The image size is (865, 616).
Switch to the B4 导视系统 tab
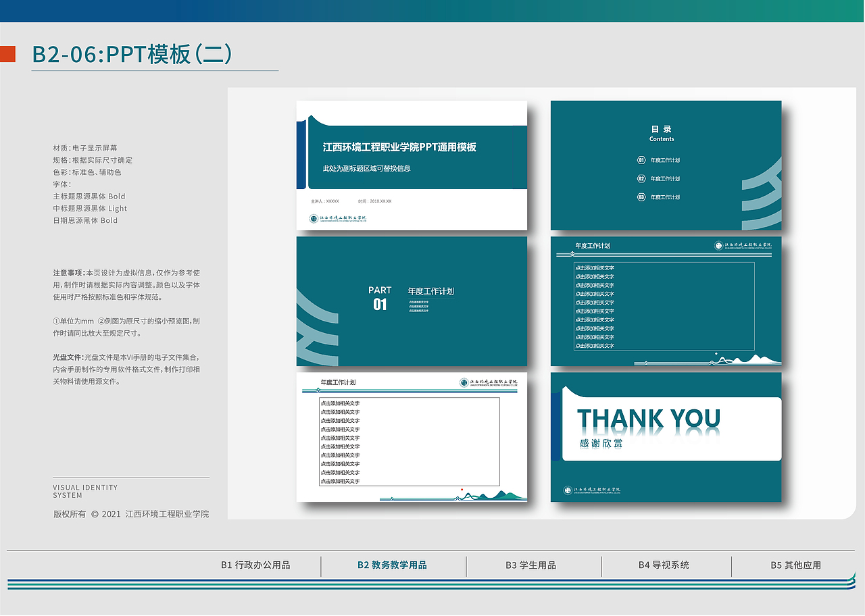[664, 566]
